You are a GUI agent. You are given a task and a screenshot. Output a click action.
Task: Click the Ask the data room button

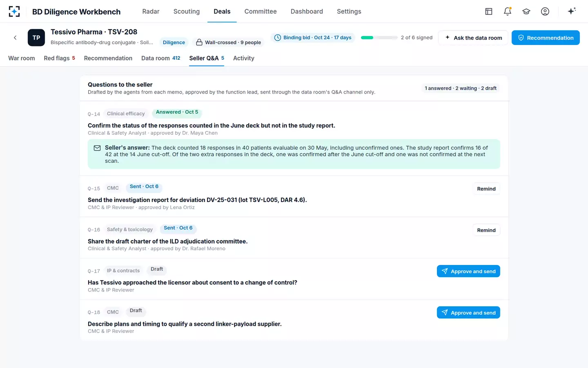(x=473, y=38)
